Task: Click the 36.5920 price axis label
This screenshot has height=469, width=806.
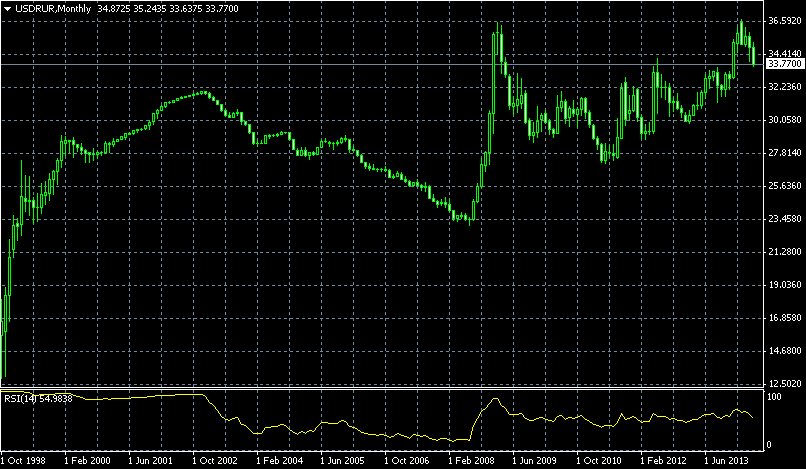Action: 784,21
